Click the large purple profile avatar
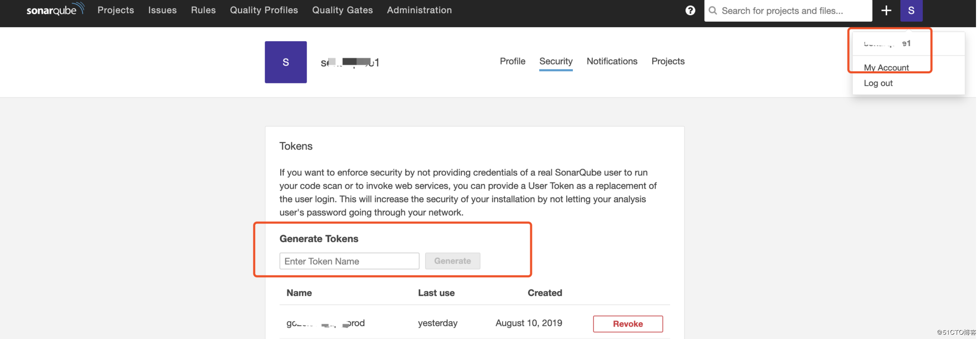The width and height of the screenshot is (980, 339). tap(285, 62)
